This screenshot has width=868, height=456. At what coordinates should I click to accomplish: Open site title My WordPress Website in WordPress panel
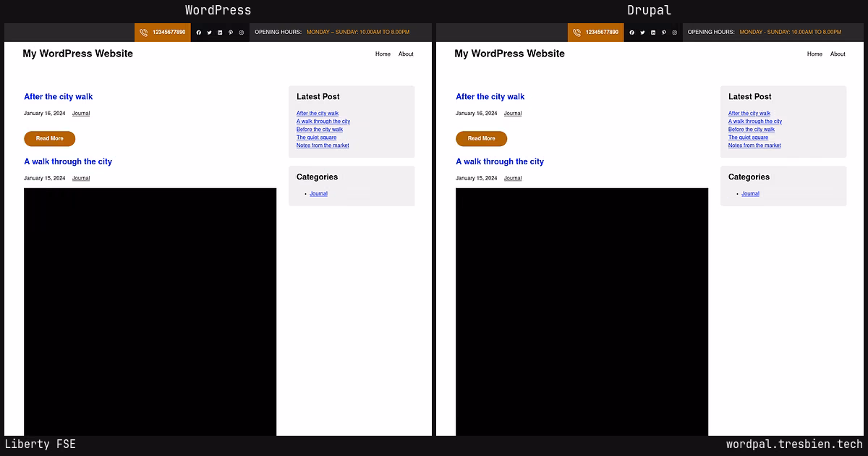78,54
